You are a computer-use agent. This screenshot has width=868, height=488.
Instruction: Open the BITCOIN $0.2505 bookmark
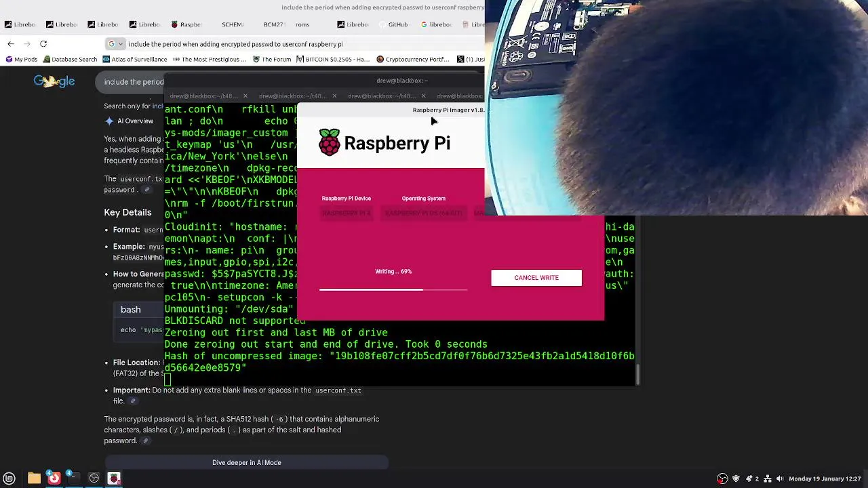(x=333, y=59)
